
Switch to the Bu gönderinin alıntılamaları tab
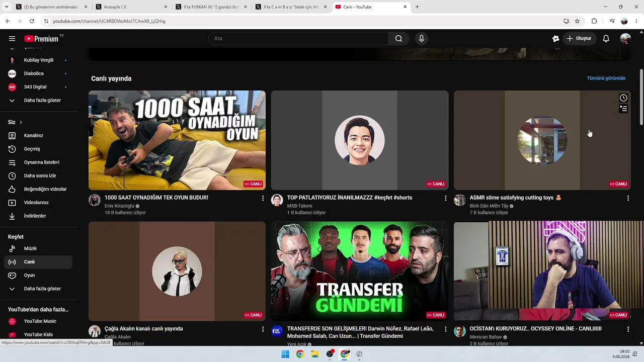(x=51, y=7)
